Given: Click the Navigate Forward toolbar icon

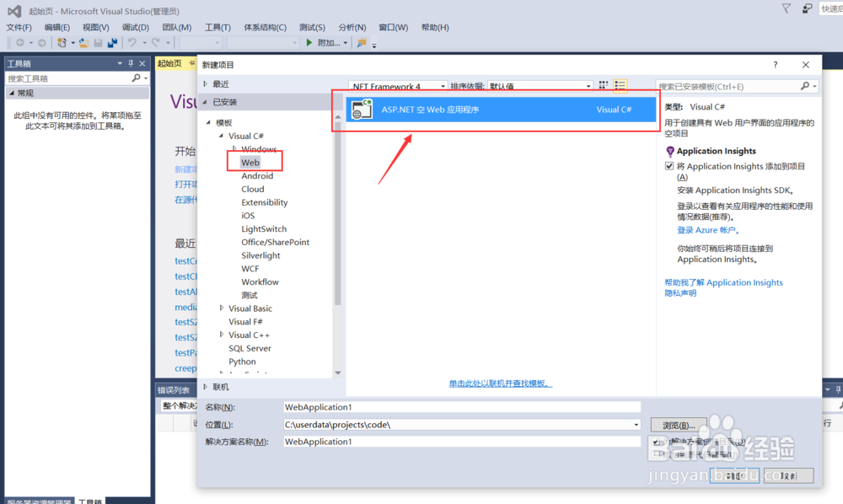Looking at the screenshot, I should click(x=41, y=42).
